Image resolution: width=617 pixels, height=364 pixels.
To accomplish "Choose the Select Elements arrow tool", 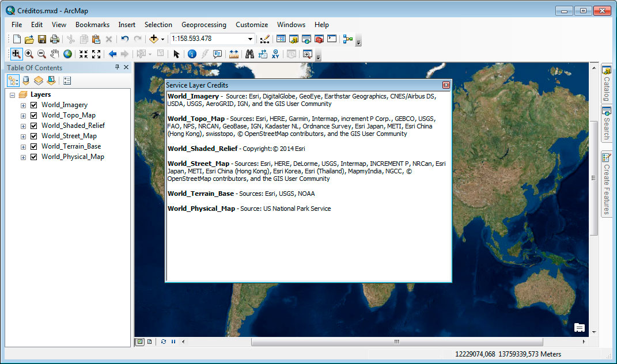I will pos(176,54).
